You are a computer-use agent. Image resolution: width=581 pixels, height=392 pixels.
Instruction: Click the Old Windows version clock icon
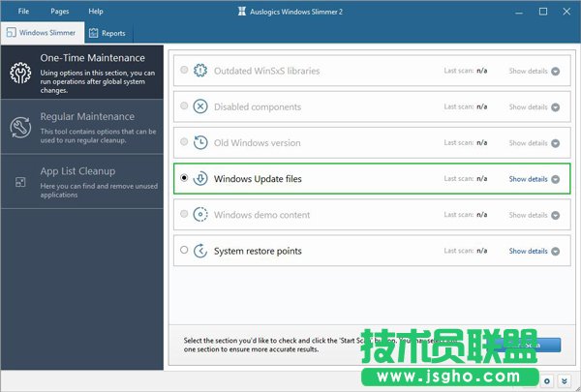click(x=200, y=142)
